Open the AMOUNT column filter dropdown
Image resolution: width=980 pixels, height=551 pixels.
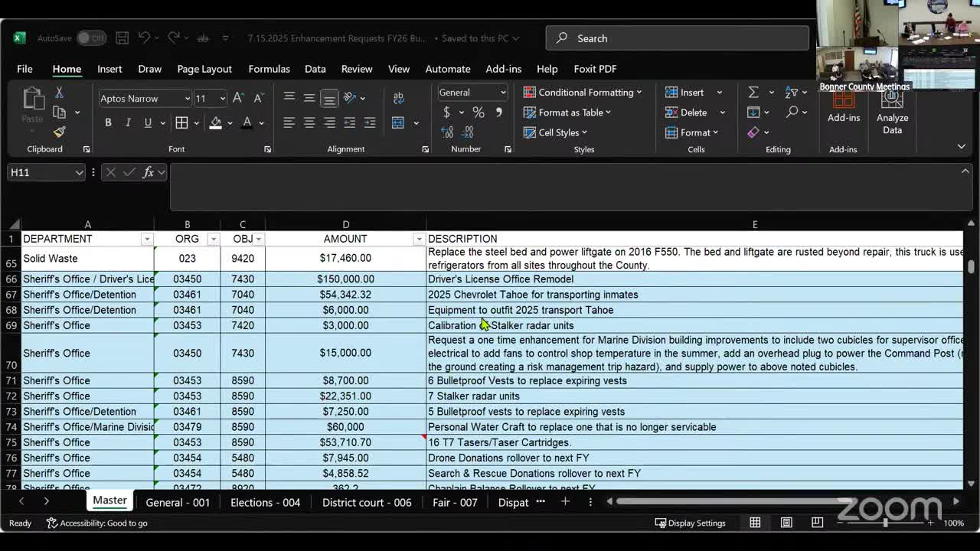[x=418, y=239]
